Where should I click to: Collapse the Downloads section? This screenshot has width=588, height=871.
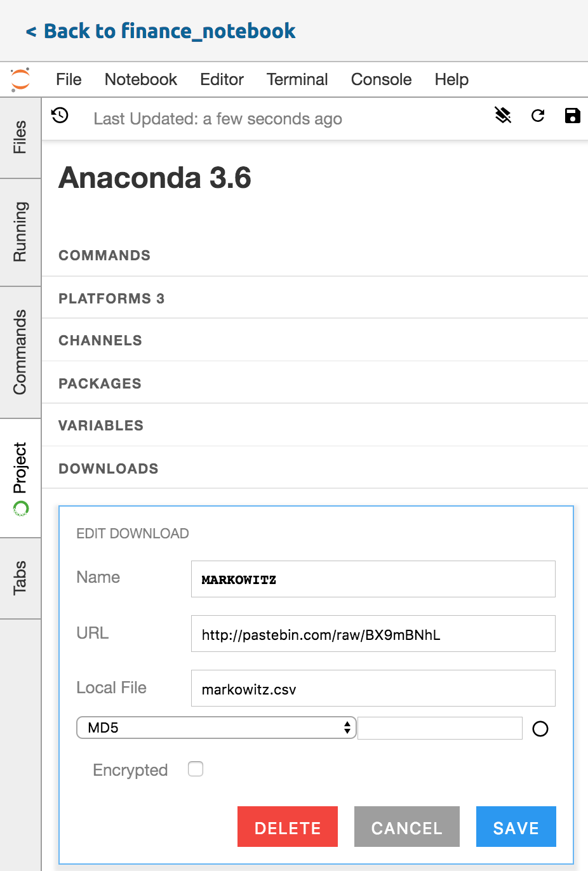pyautogui.click(x=109, y=469)
